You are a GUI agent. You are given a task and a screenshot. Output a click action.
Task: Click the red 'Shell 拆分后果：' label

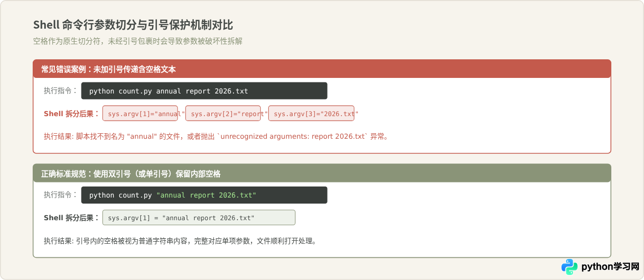pyautogui.click(x=71, y=114)
